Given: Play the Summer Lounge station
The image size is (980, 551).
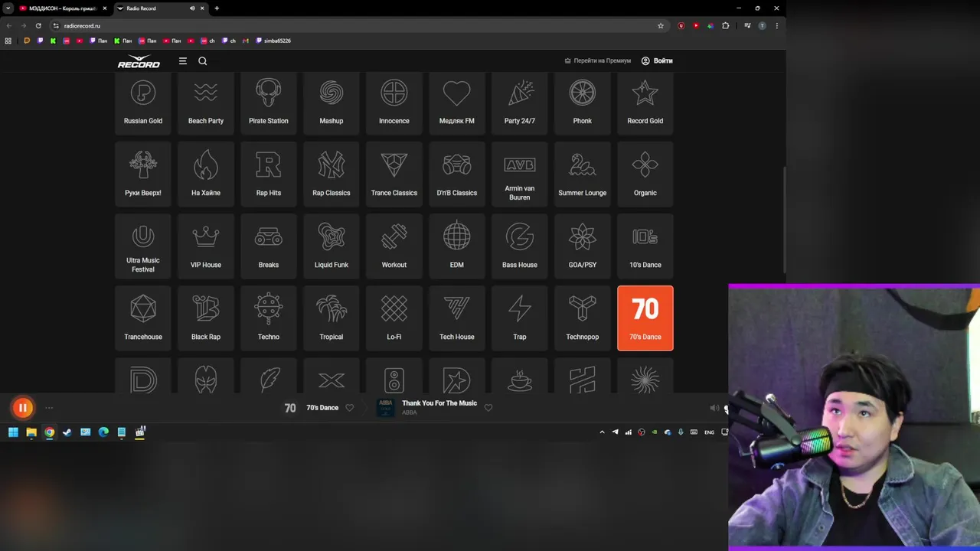Looking at the screenshot, I should (x=583, y=174).
